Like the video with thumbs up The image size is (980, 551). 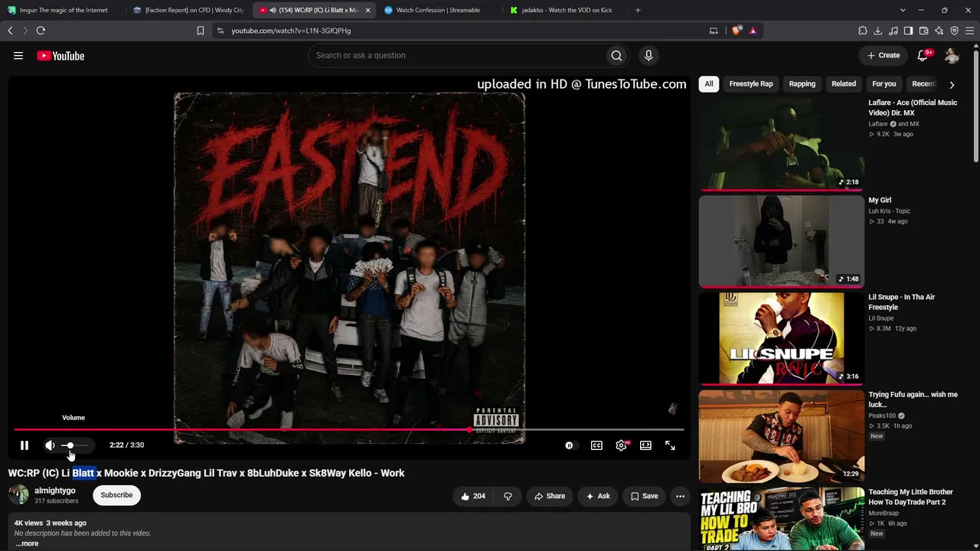pyautogui.click(x=473, y=496)
